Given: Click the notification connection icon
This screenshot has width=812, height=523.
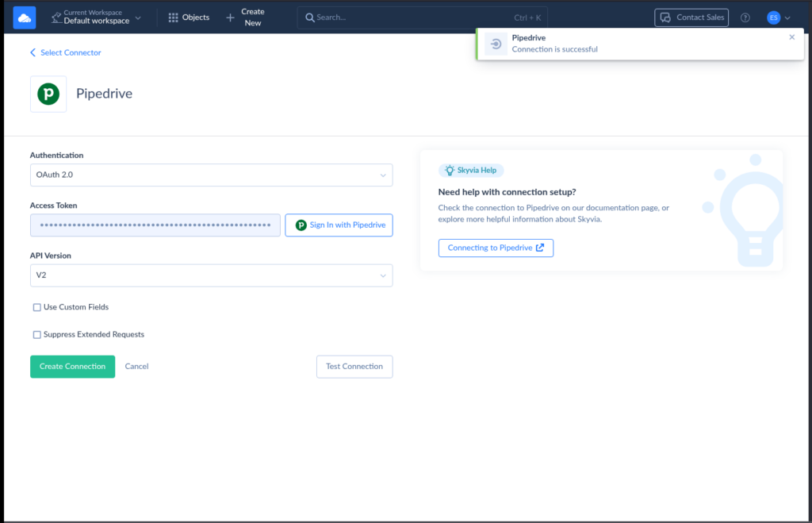Looking at the screenshot, I should pyautogui.click(x=496, y=44).
